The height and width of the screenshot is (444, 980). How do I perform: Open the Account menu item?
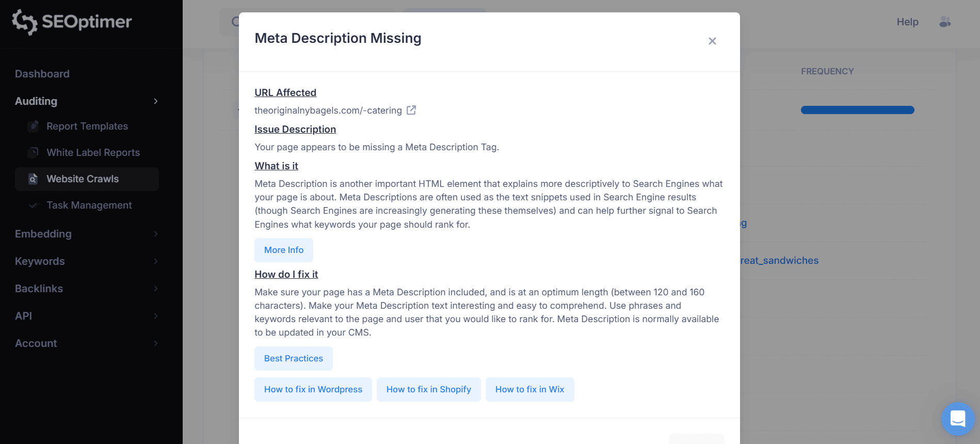36,343
